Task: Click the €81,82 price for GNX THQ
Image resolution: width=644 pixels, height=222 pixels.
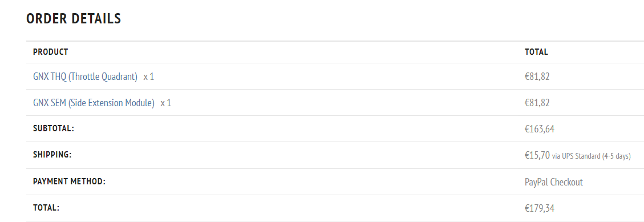Action: (537, 76)
